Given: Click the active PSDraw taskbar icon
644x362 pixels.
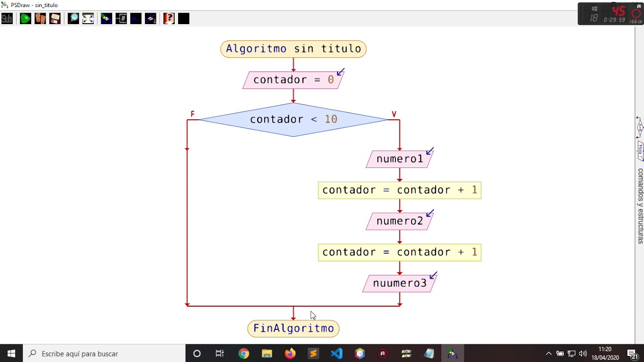Looking at the screenshot, I should pos(452,353).
